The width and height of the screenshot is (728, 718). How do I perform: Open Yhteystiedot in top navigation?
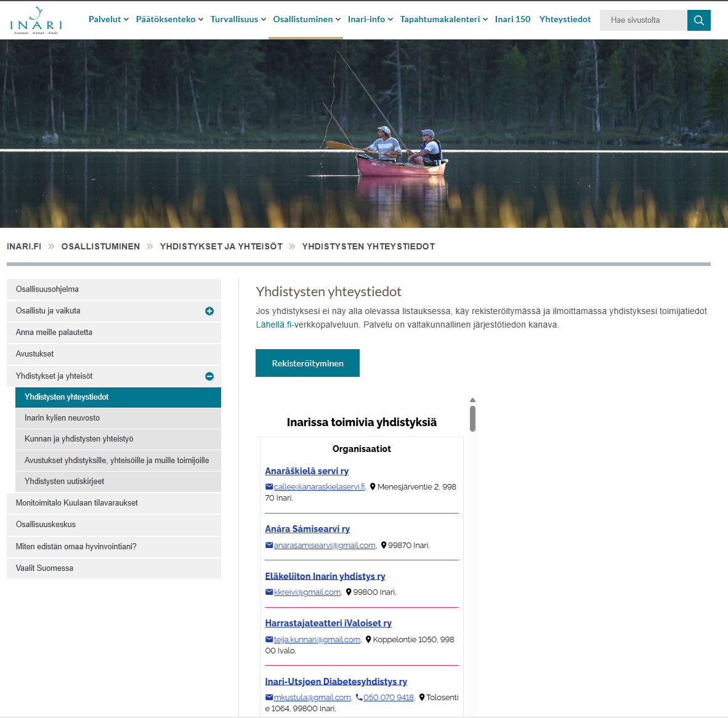point(565,20)
